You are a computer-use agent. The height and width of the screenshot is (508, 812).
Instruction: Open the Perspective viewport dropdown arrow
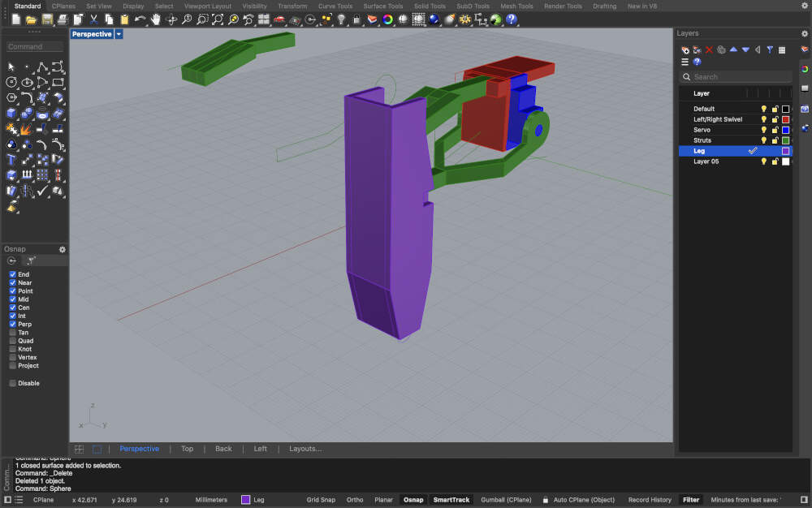coord(119,34)
